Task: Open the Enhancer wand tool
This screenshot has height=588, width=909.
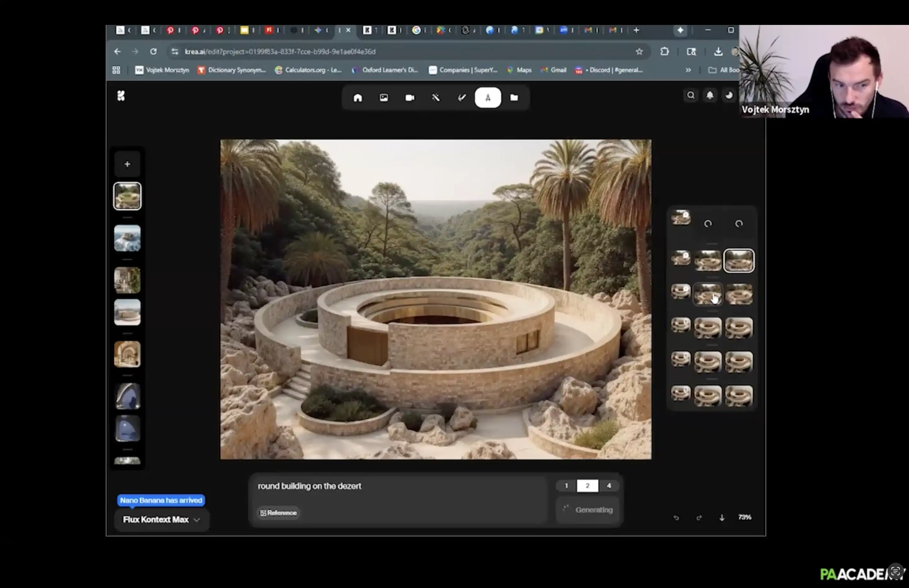Action: click(436, 98)
